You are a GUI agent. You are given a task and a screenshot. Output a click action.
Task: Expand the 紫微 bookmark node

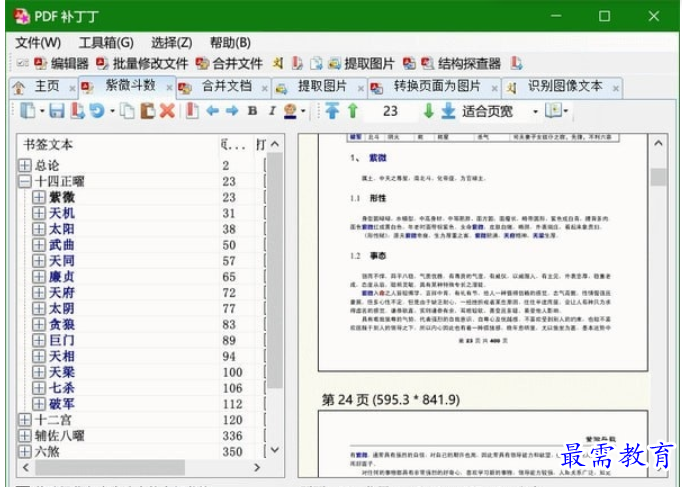click(x=39, y=197)
